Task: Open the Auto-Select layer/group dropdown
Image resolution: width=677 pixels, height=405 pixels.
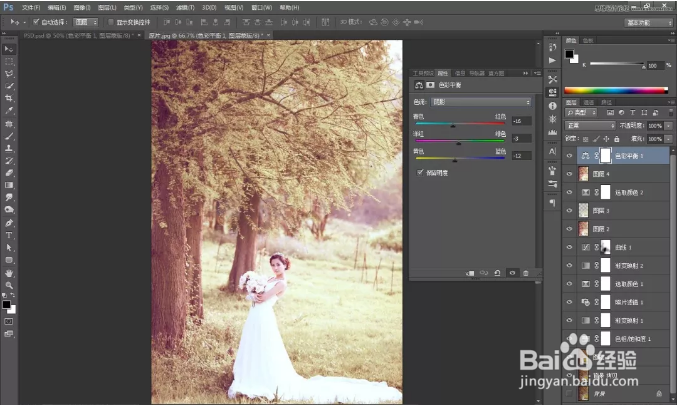Action: [85, 22]
